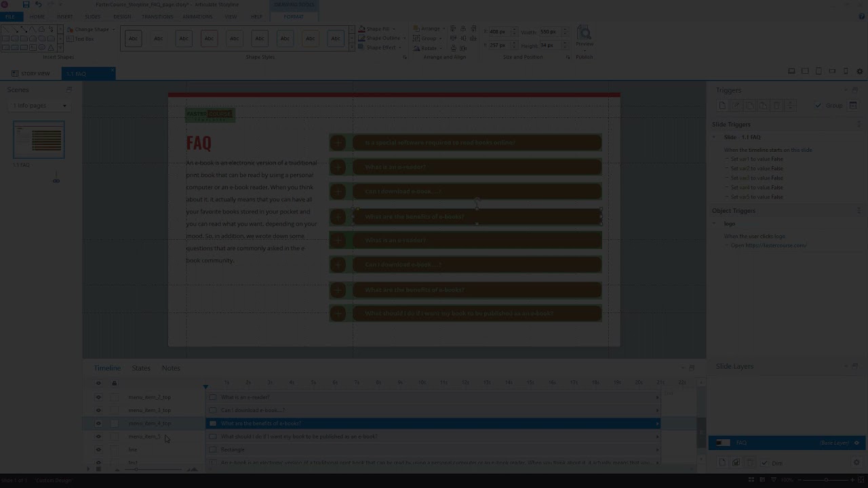Select the Rectangle bar in the timeline
Image resolution: width=868 pixels, height=488 pixels.
point(433,449)
